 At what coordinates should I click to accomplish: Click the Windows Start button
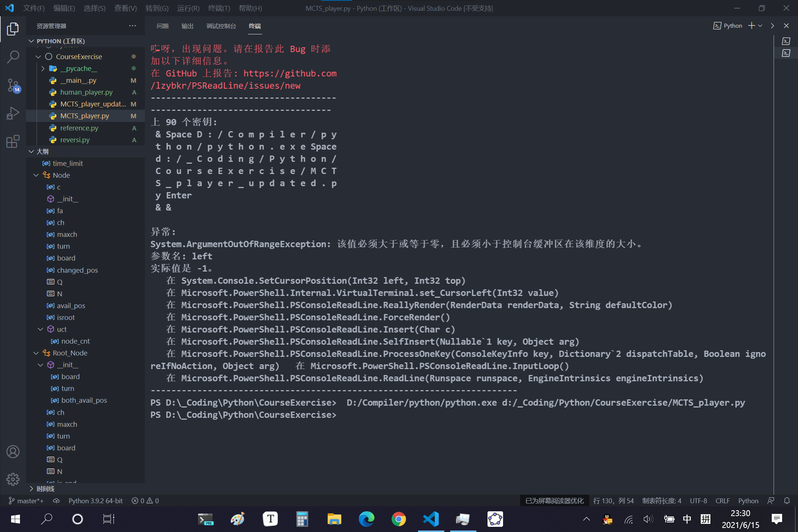coord(15,519)
